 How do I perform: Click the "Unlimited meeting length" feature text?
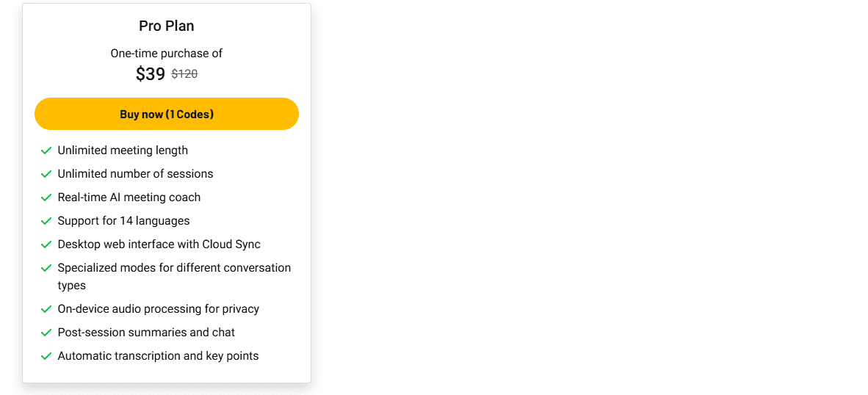[x=123, y=151]
